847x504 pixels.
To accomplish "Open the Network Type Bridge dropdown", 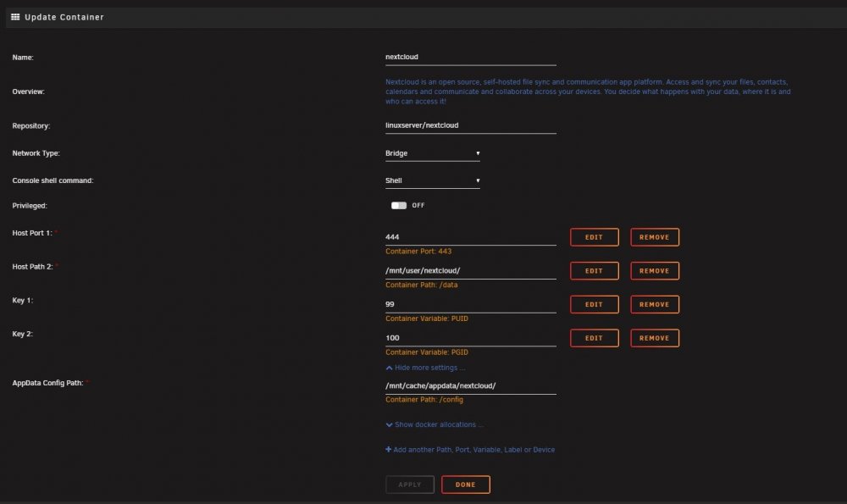I will [x=432, y=153].
